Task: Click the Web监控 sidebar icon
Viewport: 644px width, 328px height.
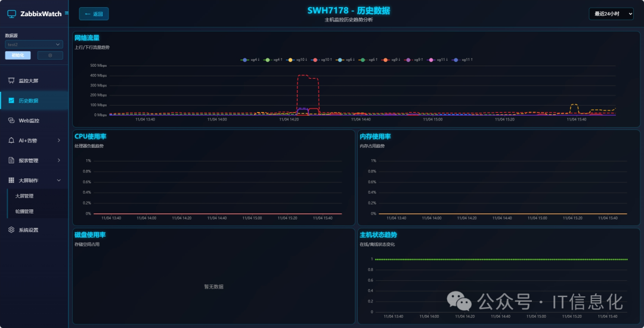Action: 11,120
